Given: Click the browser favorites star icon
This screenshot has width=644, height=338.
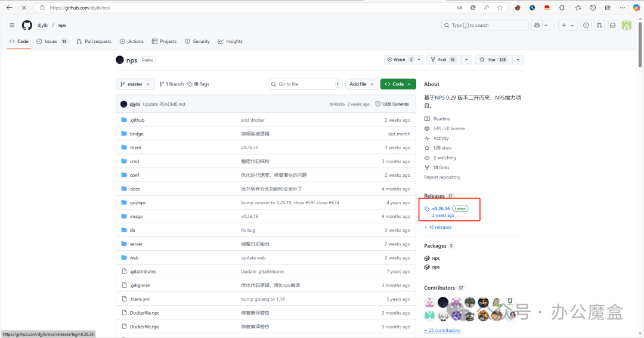Looking at the screenshot, I should pos(500,7).
